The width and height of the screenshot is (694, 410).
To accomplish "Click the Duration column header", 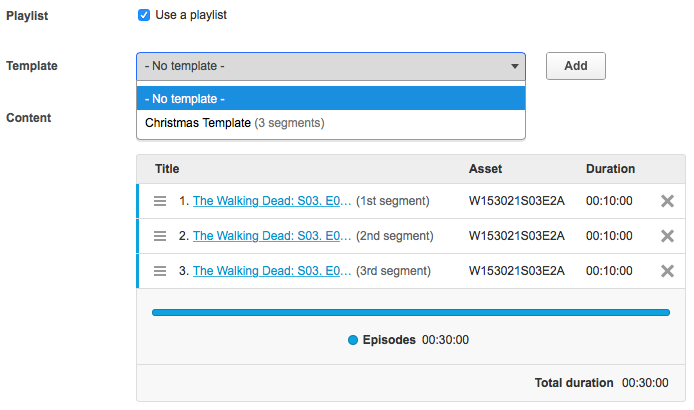I will coord(610,169).
